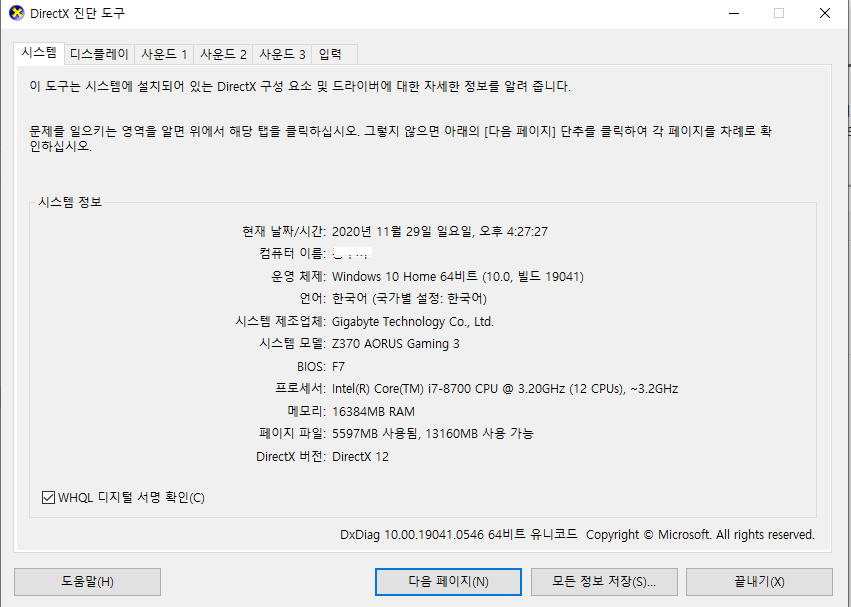The image size is (851, 607).
Task: Click the DxDiag version copyright text
Action: coord(577,535)
